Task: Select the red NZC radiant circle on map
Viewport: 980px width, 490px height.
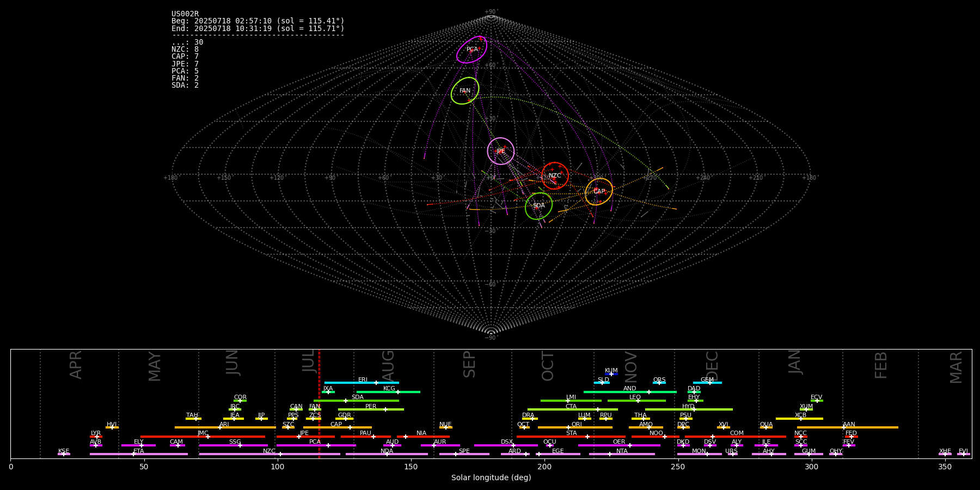Action: click(x=555, y=176)
